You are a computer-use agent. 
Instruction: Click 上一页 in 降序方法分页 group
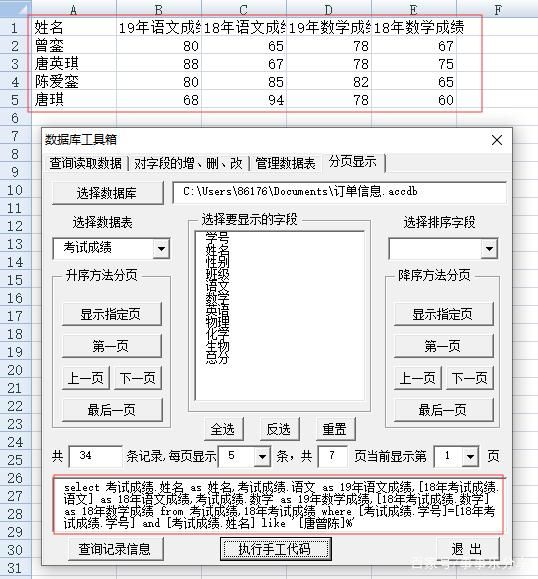coord(418,378)
